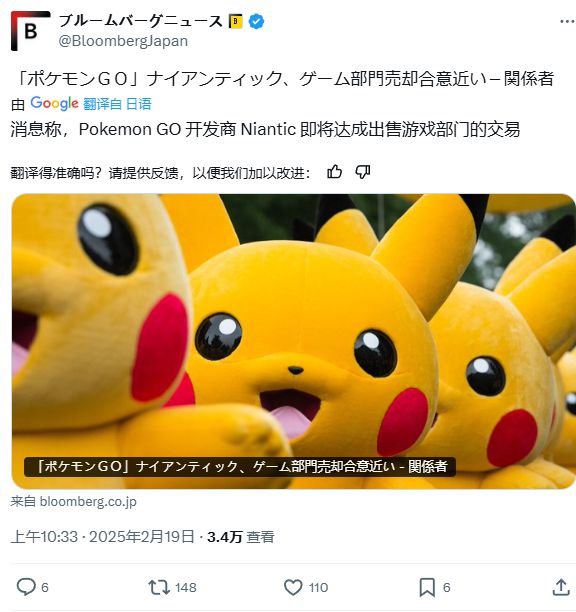Repost using the retweet arrows icon
Screen dimensions: 576x612
[159, 587]
